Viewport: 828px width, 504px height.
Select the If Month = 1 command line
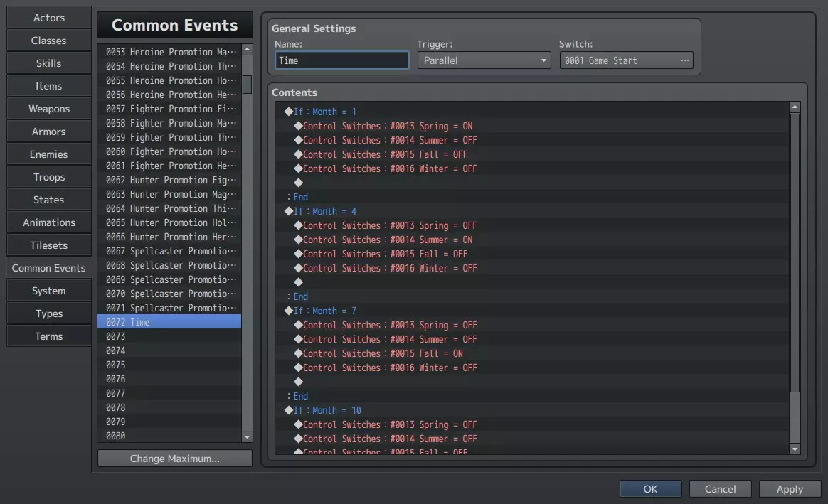point(532,112)
